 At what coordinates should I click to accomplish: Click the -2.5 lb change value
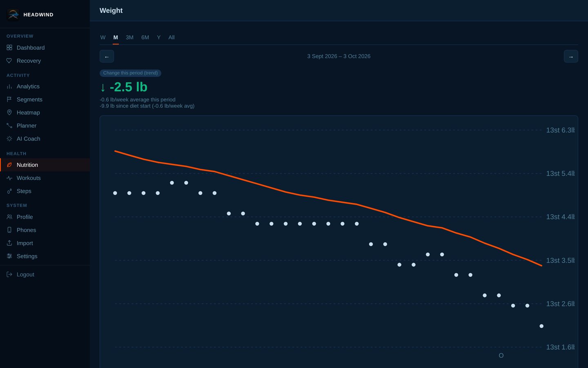click(123, 87)
